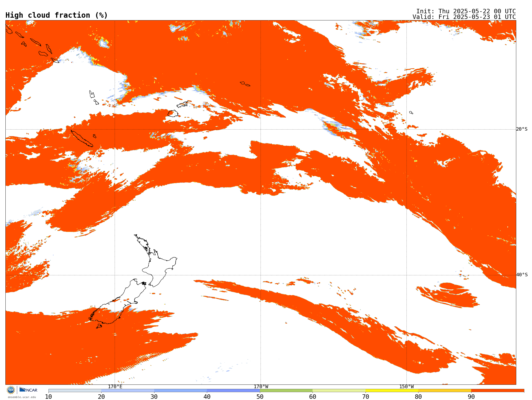532x400 pixels.
Task: Click the colorbar tick label 30
Action: (154, 397)
